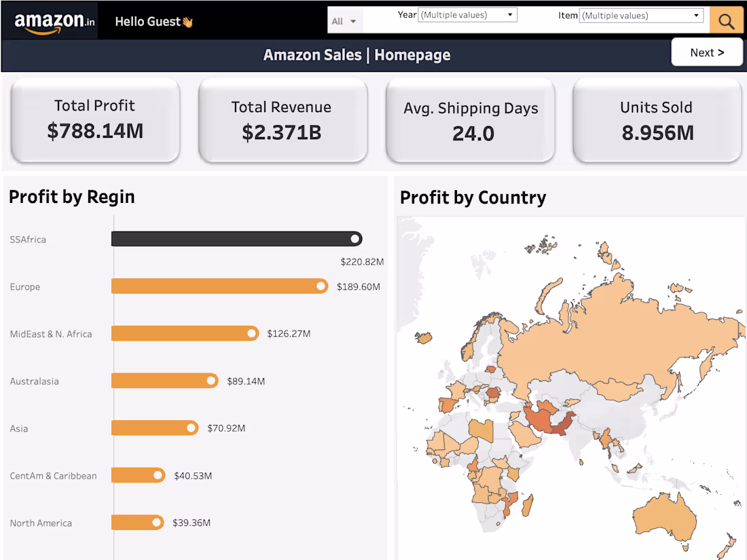Expand the All filter dropdown
The image size is (747, 560).
click(344, 20)
